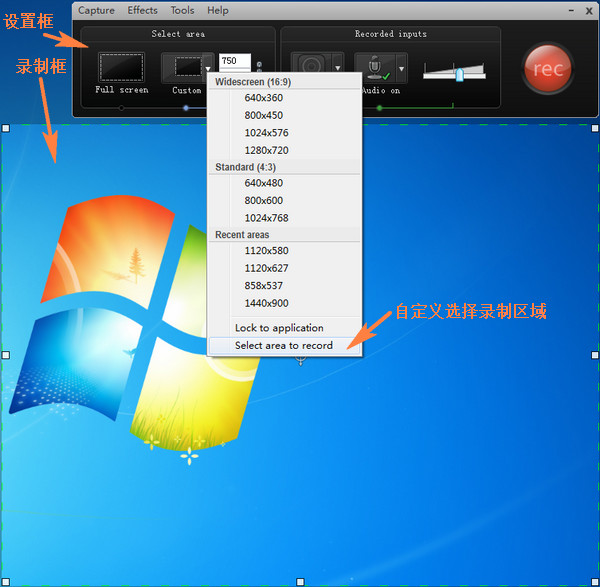Open the audio options dropdown arrow
This screenshot has width=600, height=587.
coord(401,68)
